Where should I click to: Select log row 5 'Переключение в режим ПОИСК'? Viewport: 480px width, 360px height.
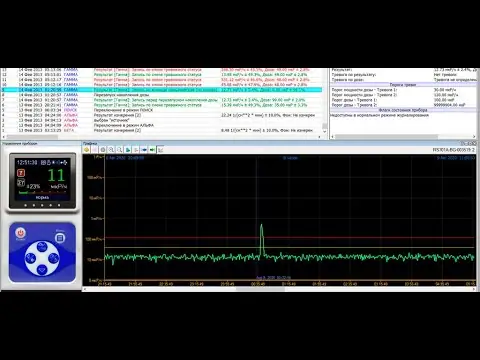pyautogui.click(x=161, y=110)
